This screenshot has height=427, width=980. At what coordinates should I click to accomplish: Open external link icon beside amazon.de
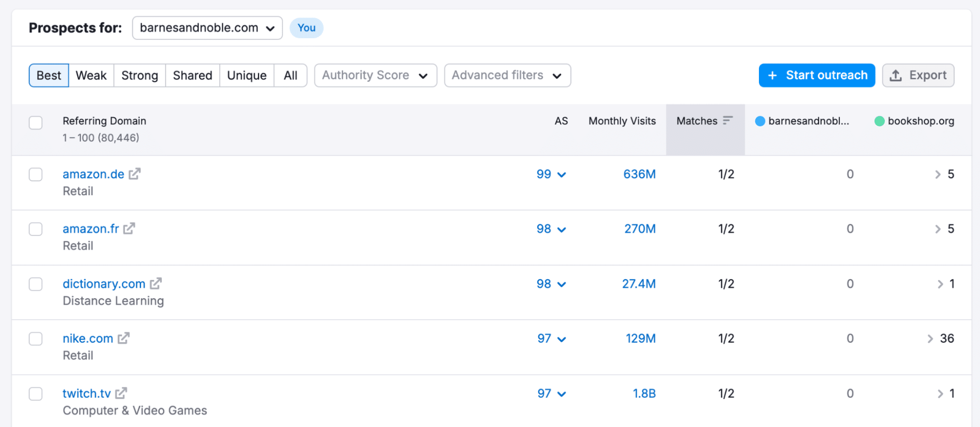click(134, 174)
